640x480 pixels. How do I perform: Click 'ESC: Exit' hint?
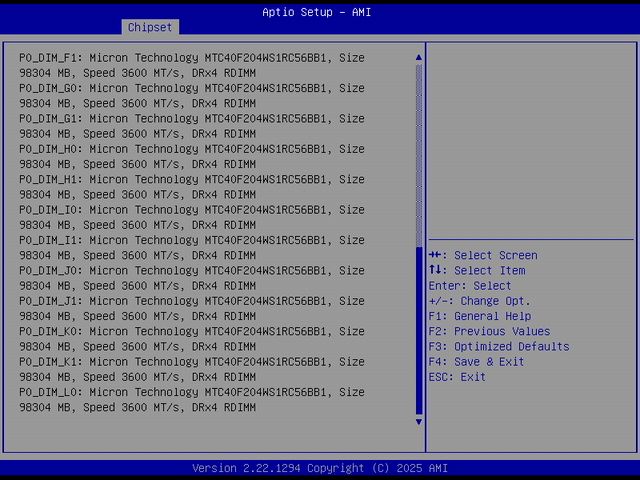click(x=457, y=377)
